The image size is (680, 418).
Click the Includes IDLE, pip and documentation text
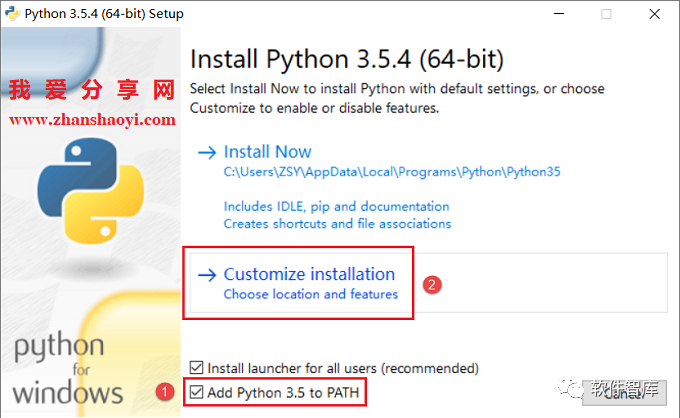pos(336,206)
